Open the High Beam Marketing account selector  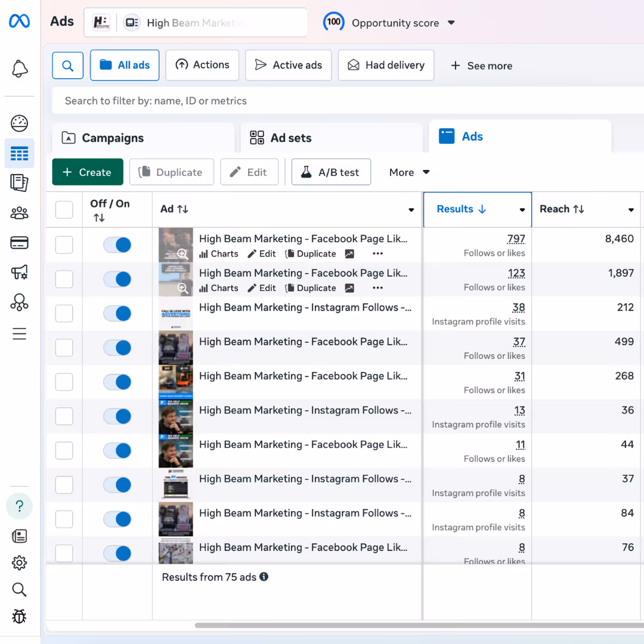pyautogui.click(x=195, y=23)
